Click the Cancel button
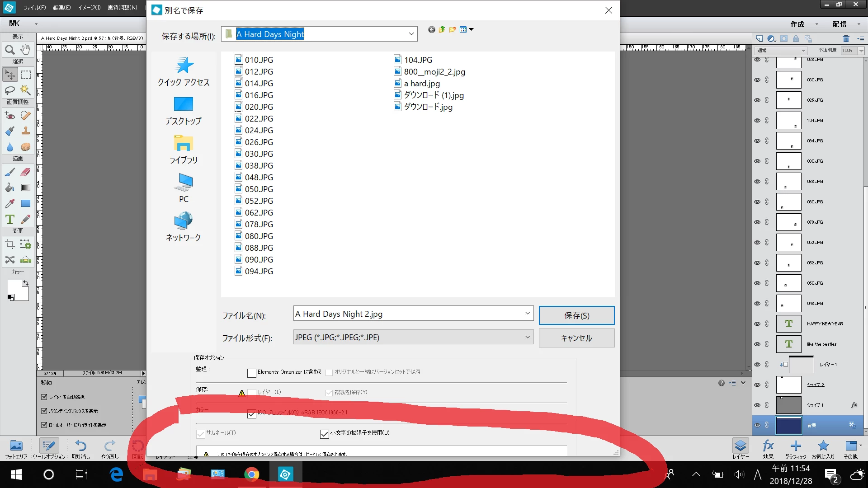The height and width of the screenshot is (488, 868). 576,338
